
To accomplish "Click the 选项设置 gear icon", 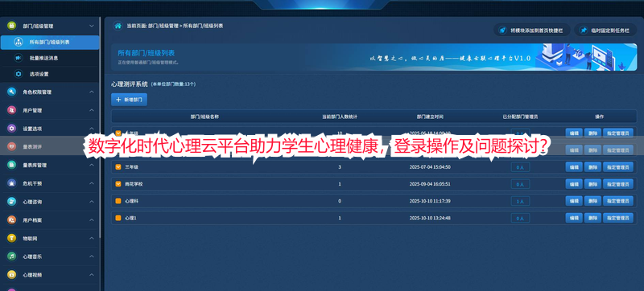I will click(18, 74).
